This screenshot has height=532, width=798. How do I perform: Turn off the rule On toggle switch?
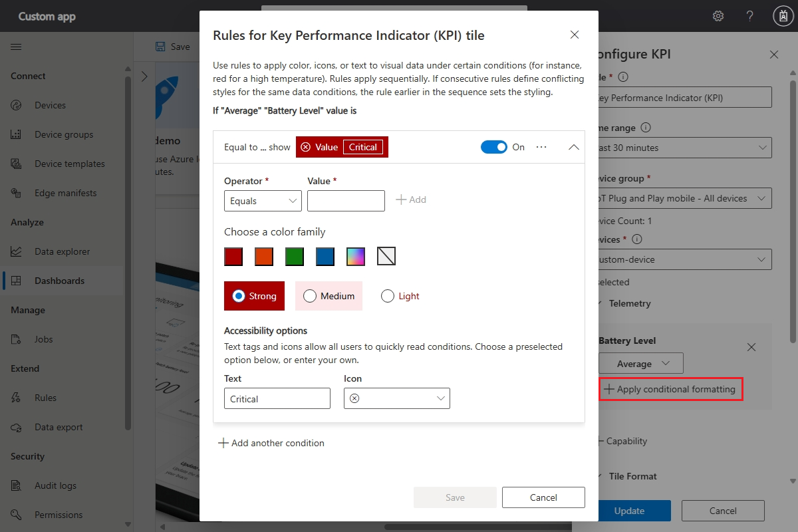click(x=493, y=147)
